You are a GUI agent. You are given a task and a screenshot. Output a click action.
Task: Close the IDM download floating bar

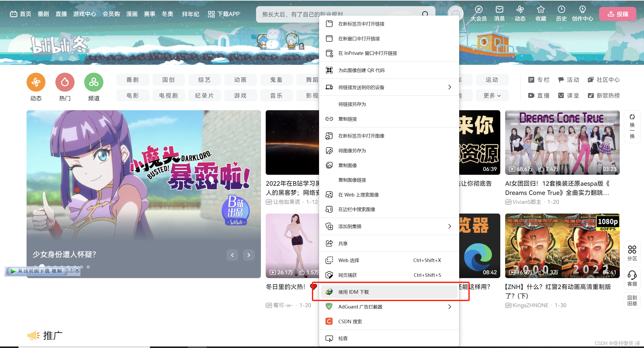click(x=77, y=270)
